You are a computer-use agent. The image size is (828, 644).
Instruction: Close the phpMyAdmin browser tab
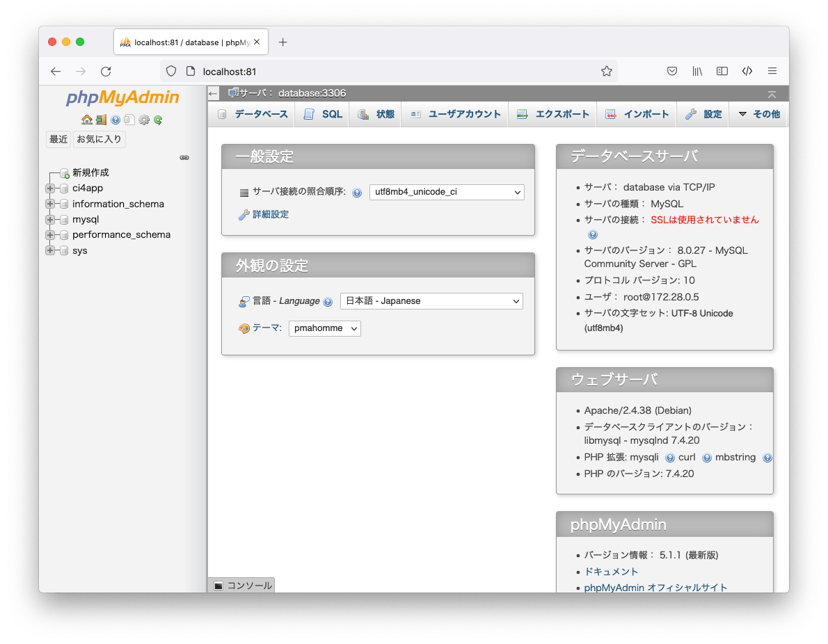point(257,42)
